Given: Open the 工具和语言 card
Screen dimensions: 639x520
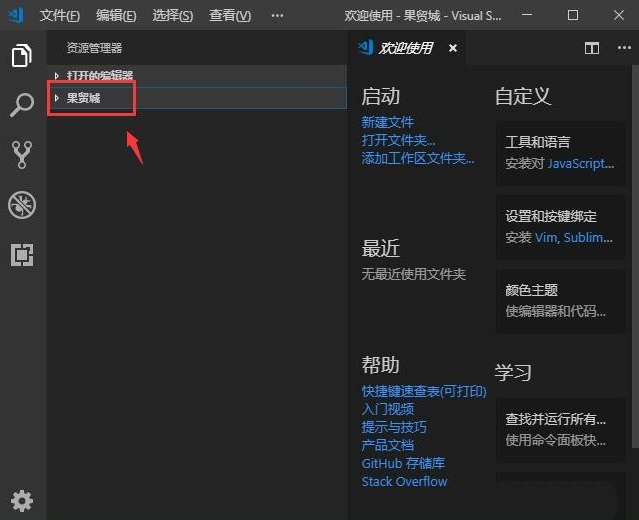Looking at the screenshot, I should [560, 153].
